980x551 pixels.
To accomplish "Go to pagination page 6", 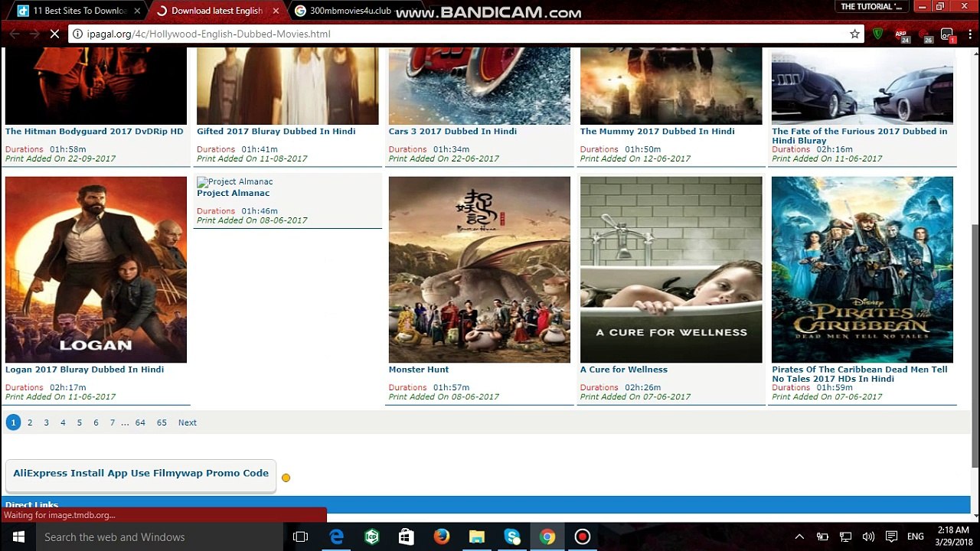I will (96, 422).
